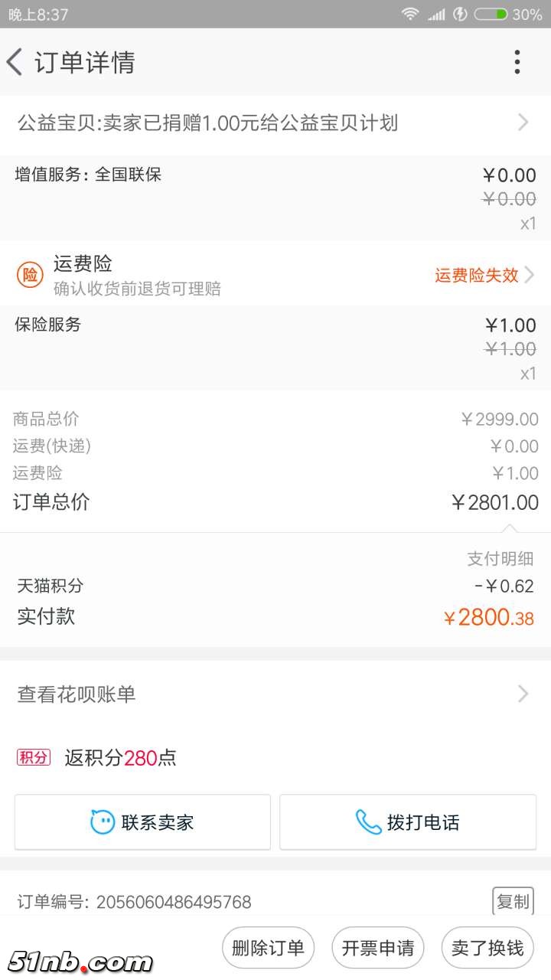
Task: Tap the 订单详情 page title
Action: point(85,62)
